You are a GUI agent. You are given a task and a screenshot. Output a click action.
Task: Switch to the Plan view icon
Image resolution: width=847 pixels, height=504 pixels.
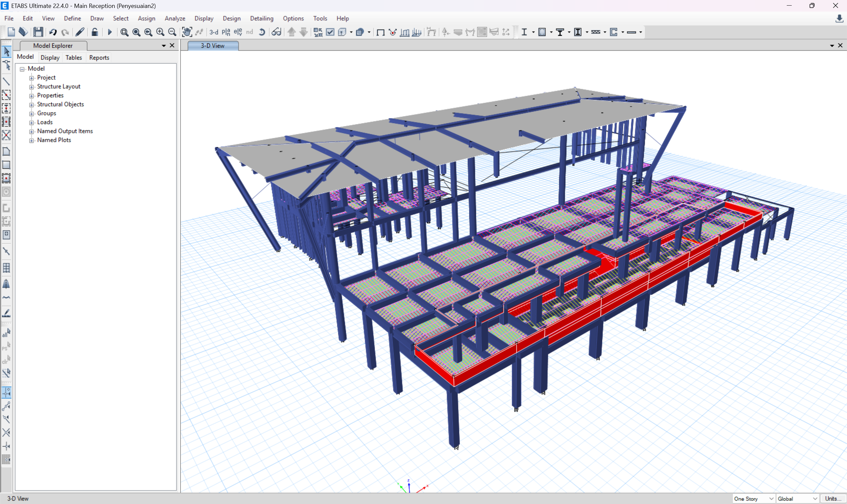[x=226, y=32]
